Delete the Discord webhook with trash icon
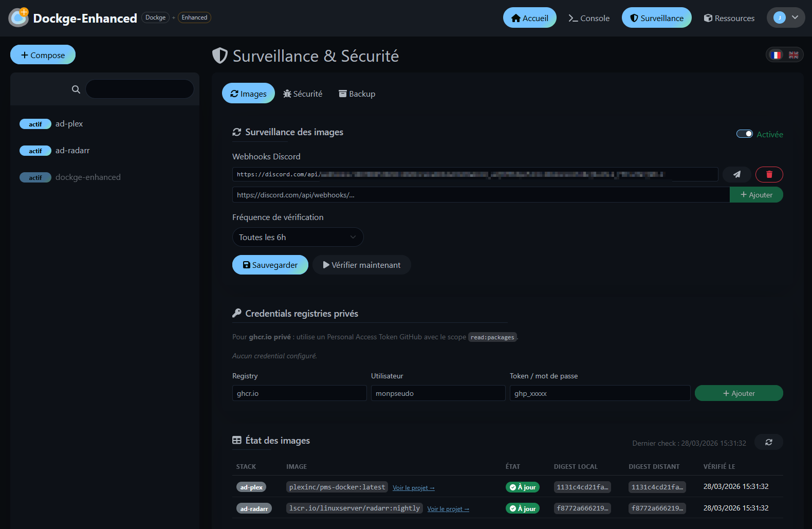Viewport: 812px width, 529px height. point(769,175)
